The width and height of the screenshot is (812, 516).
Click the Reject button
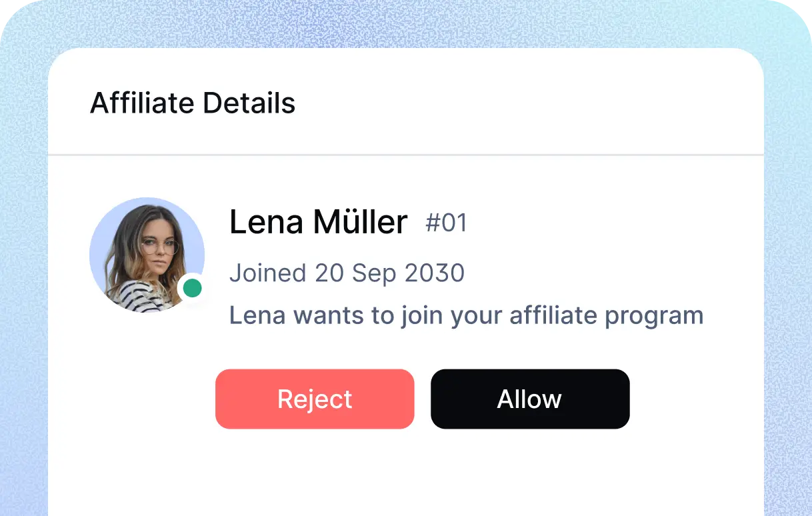pos(315,399)
